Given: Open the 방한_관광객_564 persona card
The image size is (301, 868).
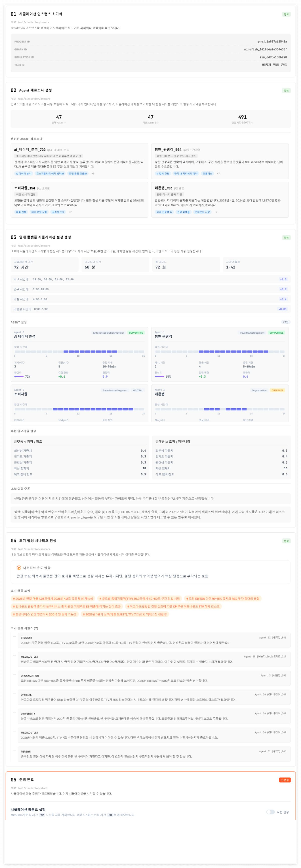Looking at the screenshot, I should click(x=220, y=161).
